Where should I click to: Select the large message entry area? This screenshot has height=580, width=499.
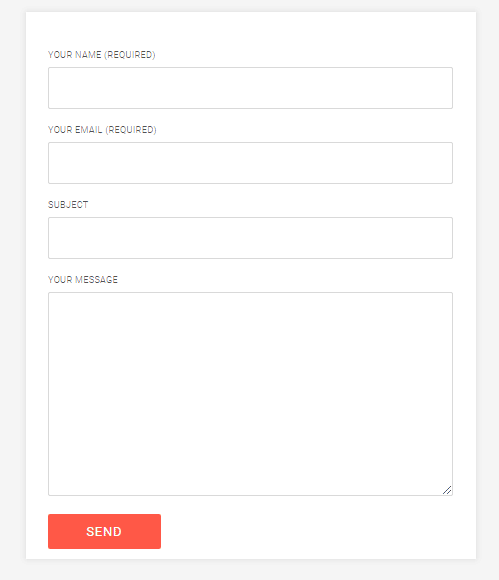[250, 394]
